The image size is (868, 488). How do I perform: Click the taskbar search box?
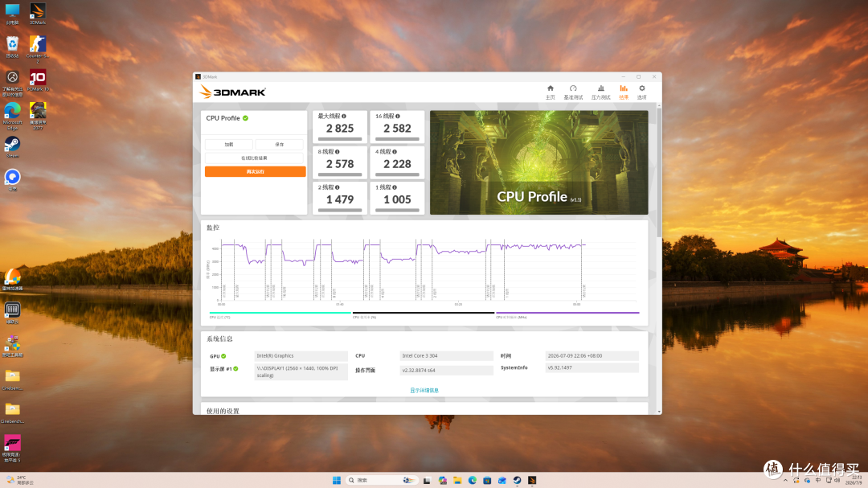(381, 480)
